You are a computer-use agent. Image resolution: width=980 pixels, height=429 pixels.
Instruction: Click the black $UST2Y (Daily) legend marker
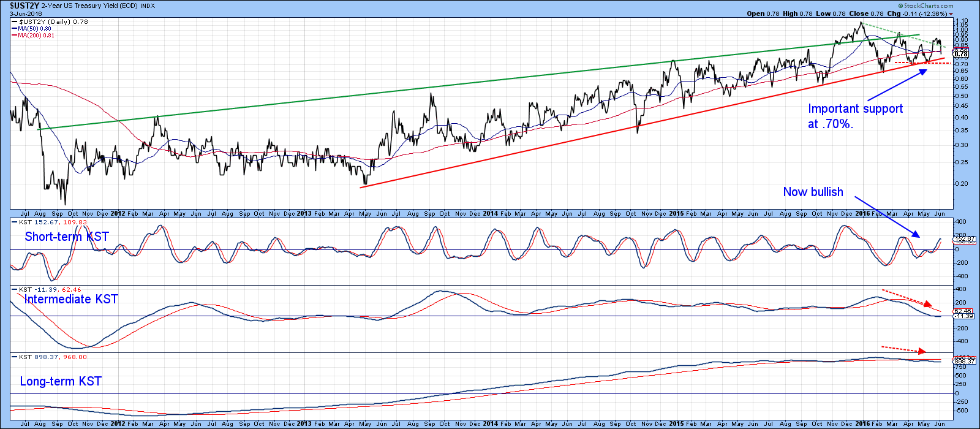pos(14,21)
